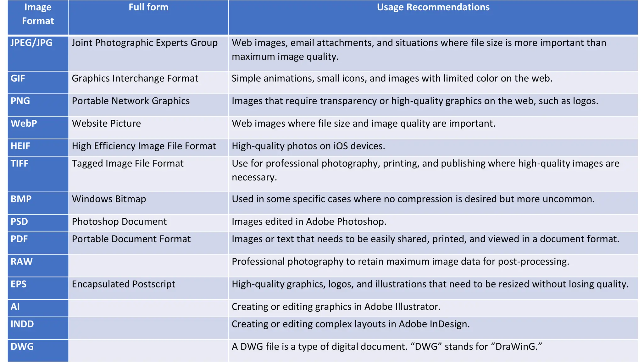The height and width of the screenshot is (362, 644).
Task: Select the PSD row label
Action: pos(19,222)
